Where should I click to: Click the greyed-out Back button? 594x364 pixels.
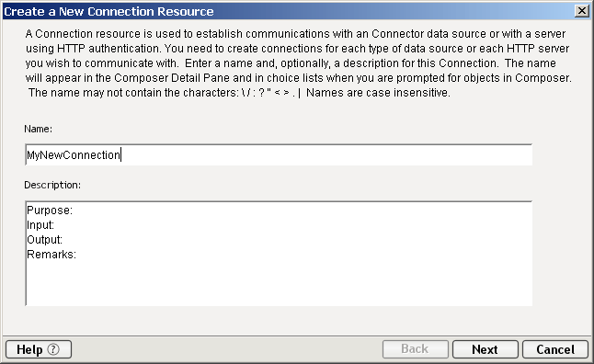(x=416, y=349)
